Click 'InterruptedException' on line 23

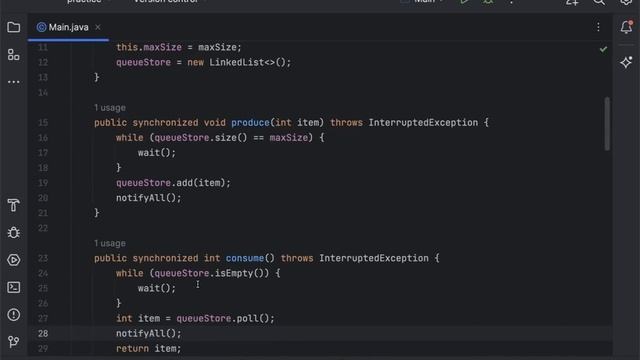pyautogui.click(x=374, y=258)
